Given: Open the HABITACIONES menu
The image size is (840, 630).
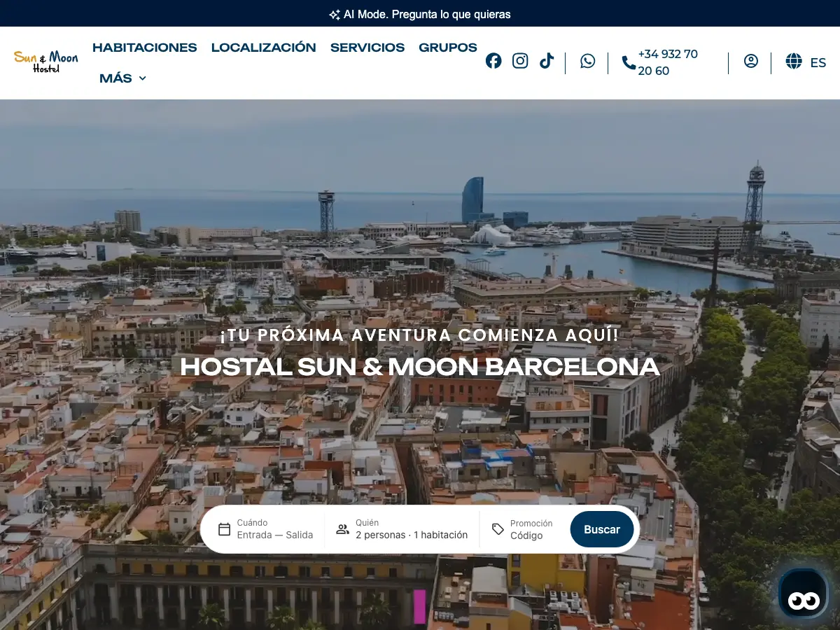Looking at the screenshot, I should [145, 48].
